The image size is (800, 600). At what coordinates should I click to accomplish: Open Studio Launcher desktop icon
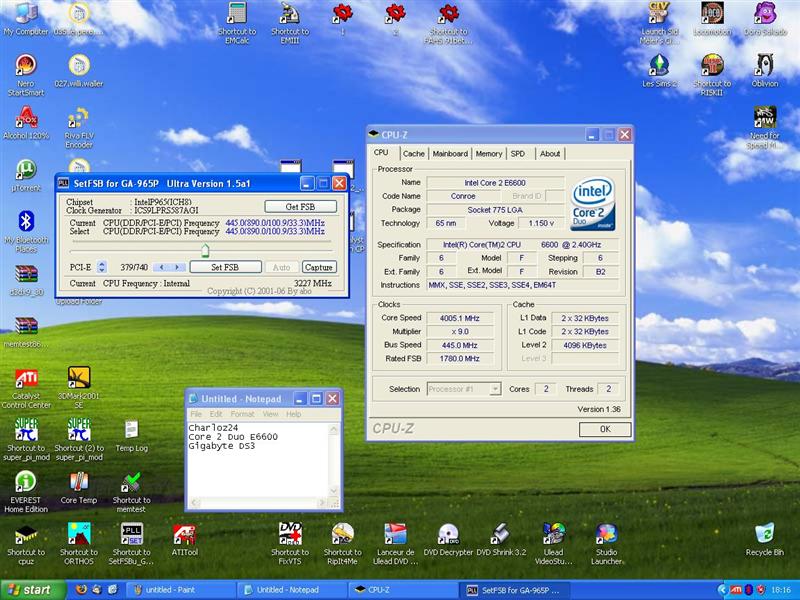(x=606, y=543)
